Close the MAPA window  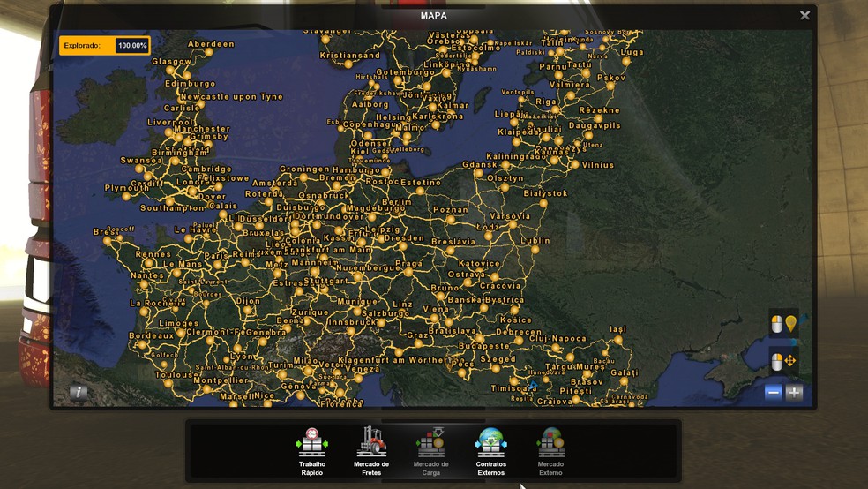pyautogui.click(x=804, y=16)
